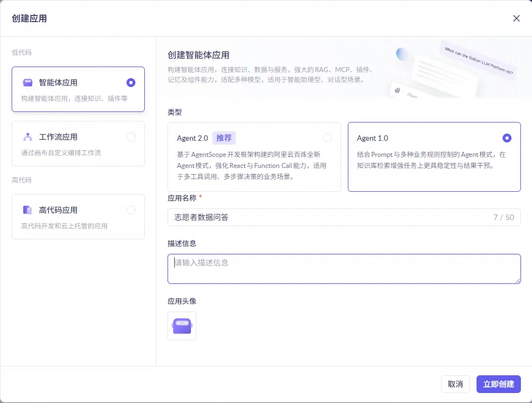The width and height of the screenshot is (532, 403).
Task: Click the 高代码 section label
Action: 22,180
